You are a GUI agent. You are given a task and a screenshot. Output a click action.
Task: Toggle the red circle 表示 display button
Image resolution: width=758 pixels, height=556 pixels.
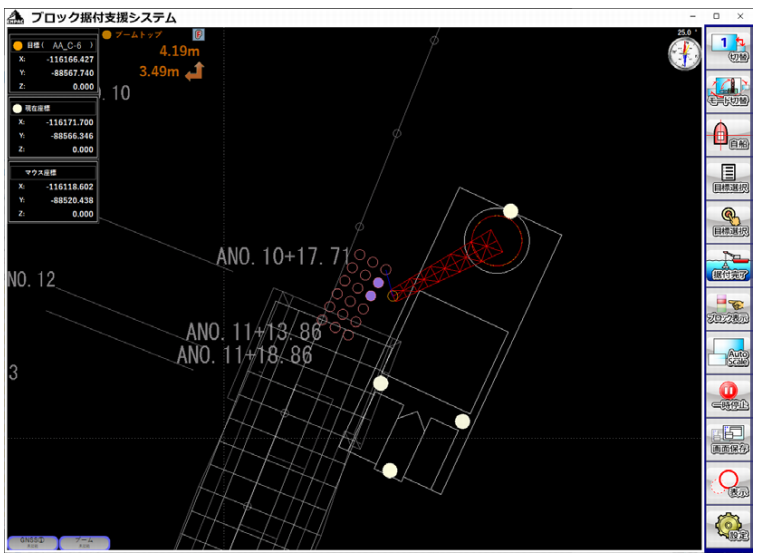tap(729, 483)
